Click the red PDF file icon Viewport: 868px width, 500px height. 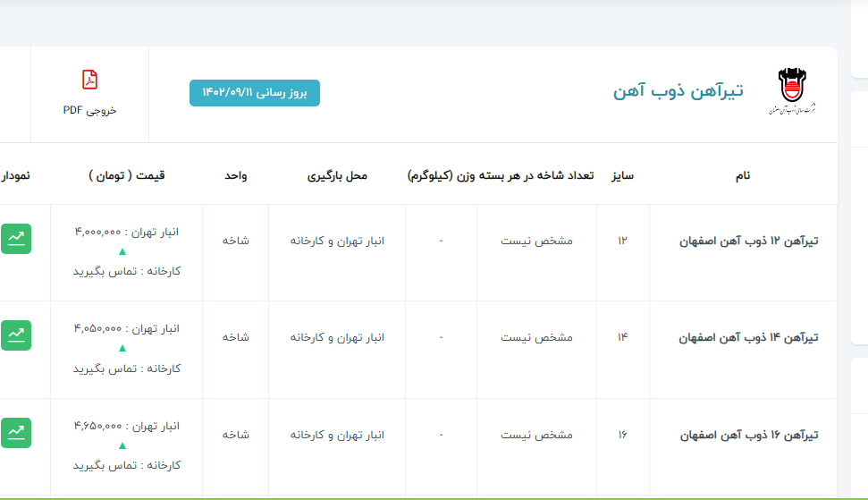coord(89,81)
